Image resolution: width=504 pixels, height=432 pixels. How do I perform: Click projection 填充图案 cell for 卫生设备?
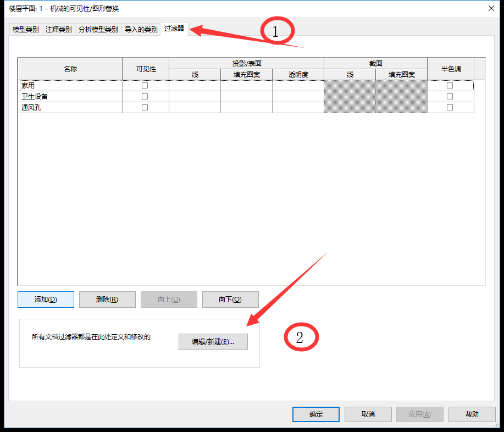[x=247, y=96]
